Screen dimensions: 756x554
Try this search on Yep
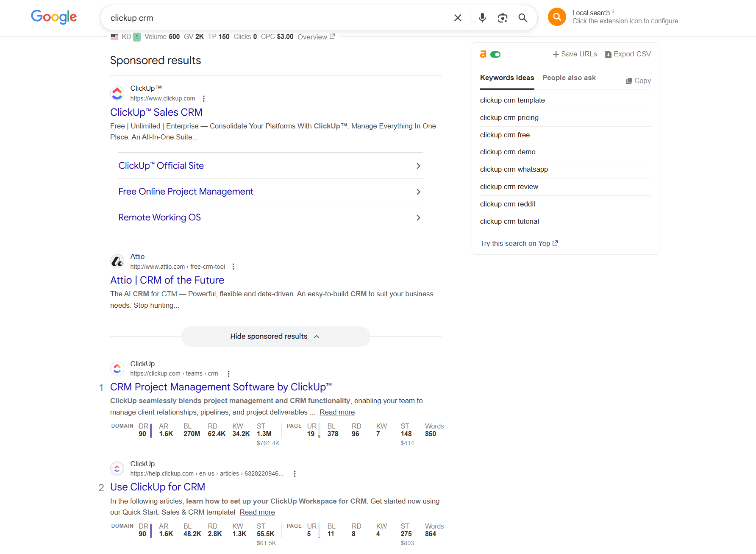point(519,243)
